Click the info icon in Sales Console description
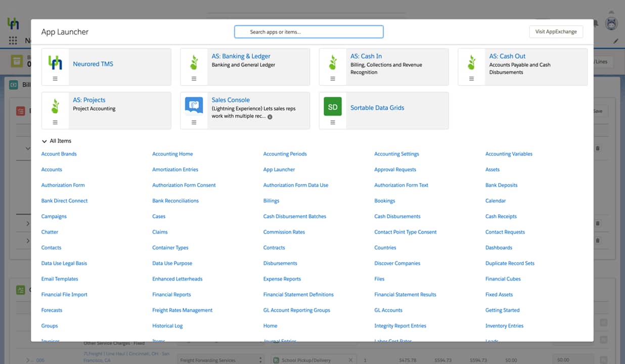Image resolution: width=625 pixels, height=364 pixels. 270,117
